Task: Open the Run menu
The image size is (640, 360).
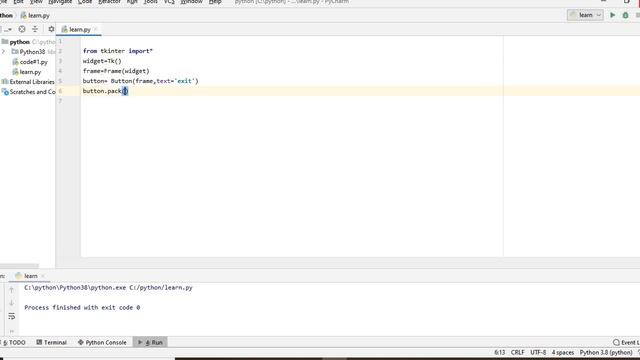Action: coord(132,2)
